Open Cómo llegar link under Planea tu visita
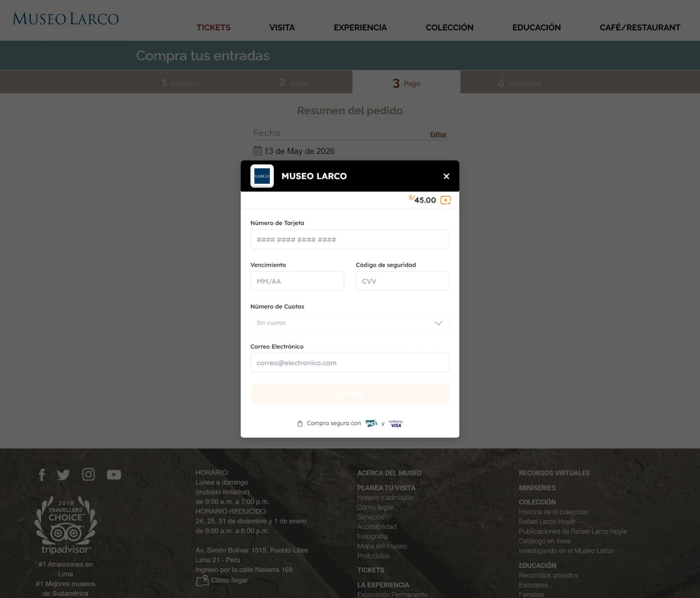The width and height of the screenshot is (700, 598). (x=375, y=507)
